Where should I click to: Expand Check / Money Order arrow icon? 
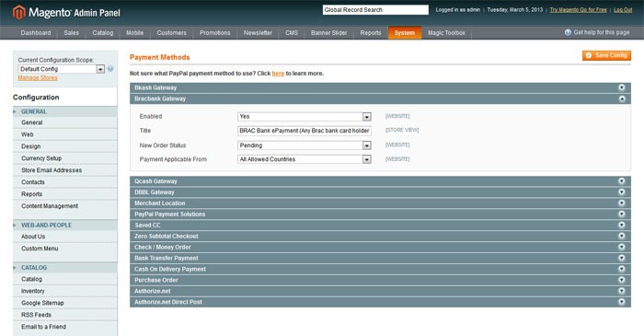point(621,247)
